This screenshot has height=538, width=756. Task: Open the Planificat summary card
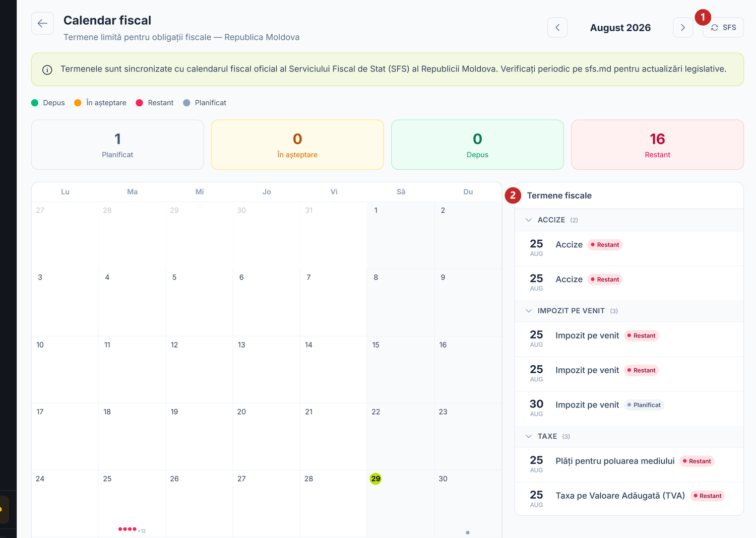click(x=117, y=145)
